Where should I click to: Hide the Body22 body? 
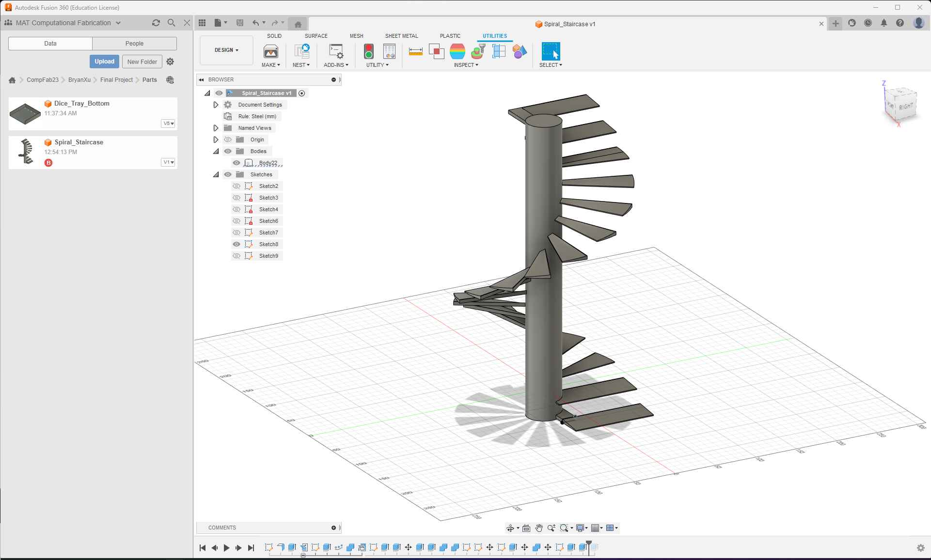click(x=237, y=163)
